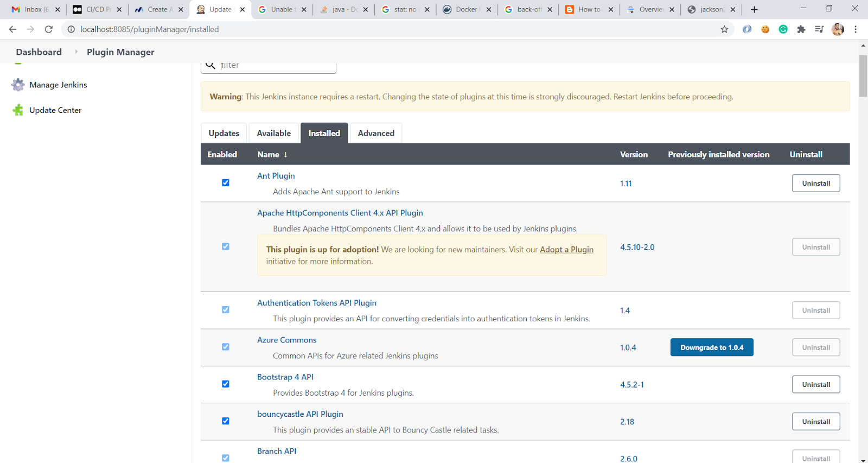
Task: Open the Azure Commons link
Action: pyautogui.click(x=287, y=340)
